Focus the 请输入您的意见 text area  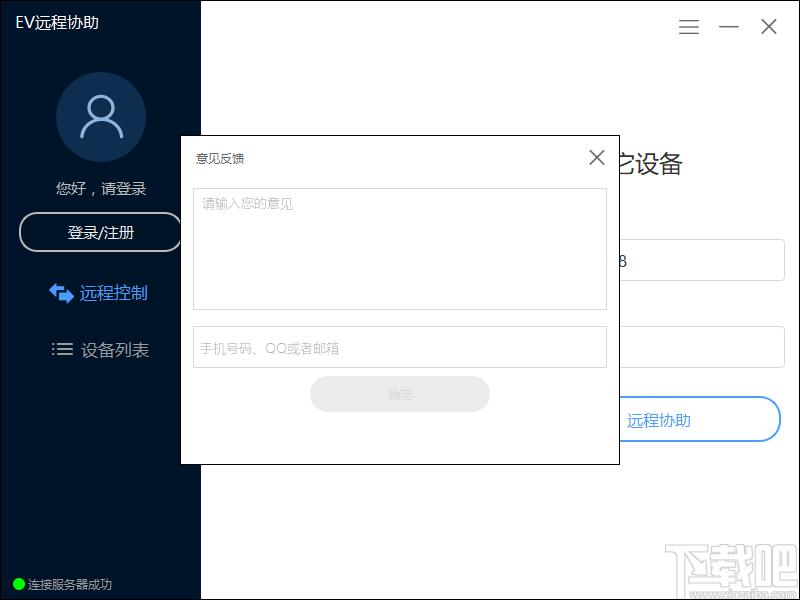[399, 248]
